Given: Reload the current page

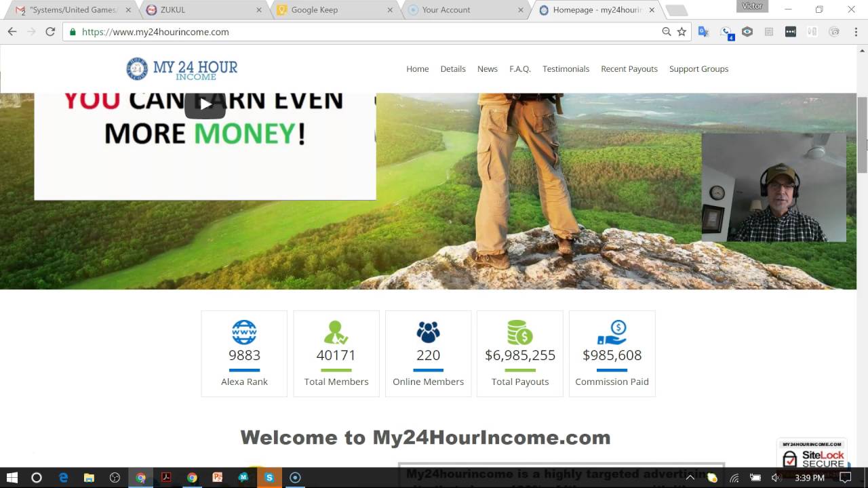Looking at the screenshot, I should (50, 32).
